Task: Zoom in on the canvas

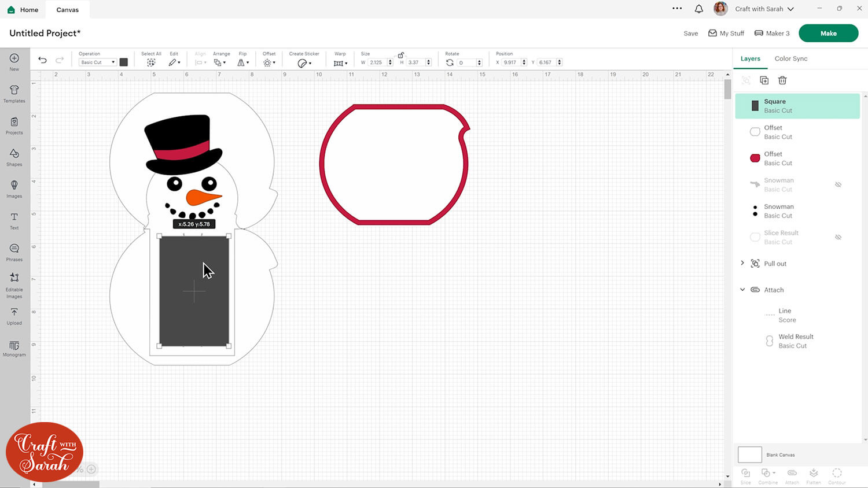Action: coord(91,469)
